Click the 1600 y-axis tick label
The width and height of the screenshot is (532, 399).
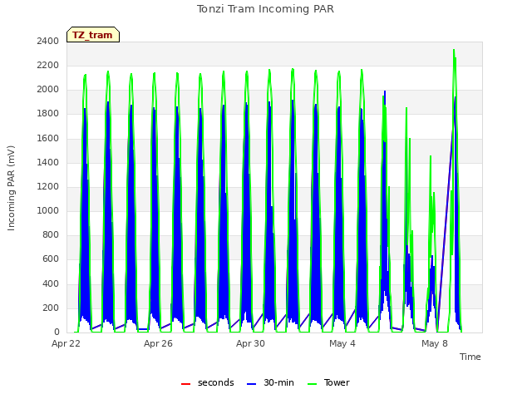[48, 139]
